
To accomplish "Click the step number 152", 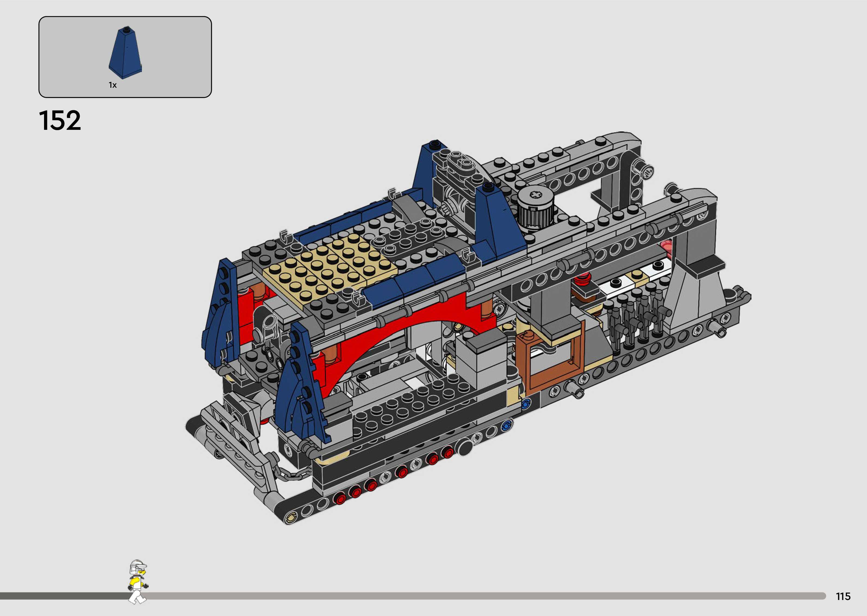I will (x=60, y=121).
